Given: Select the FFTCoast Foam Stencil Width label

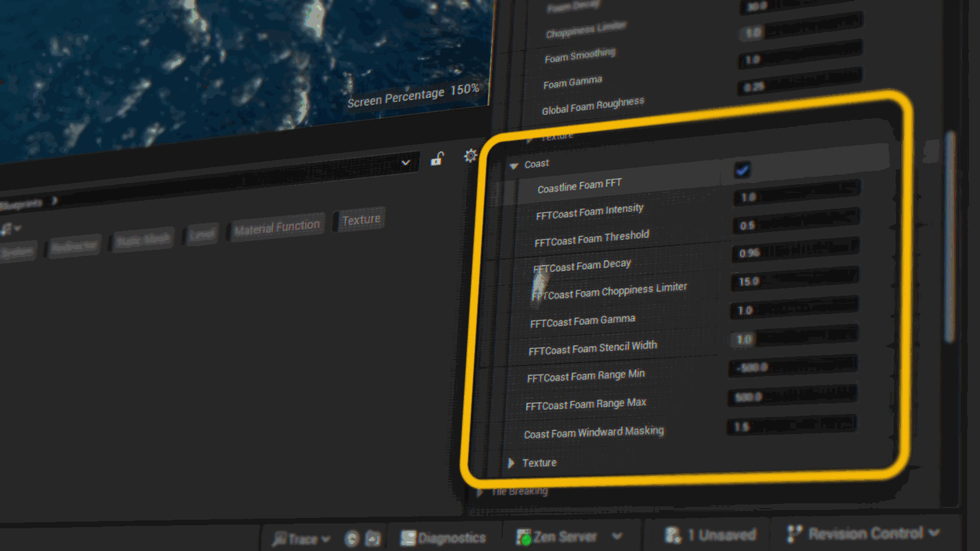Looking at the screenshot, I should coord(592,348).
